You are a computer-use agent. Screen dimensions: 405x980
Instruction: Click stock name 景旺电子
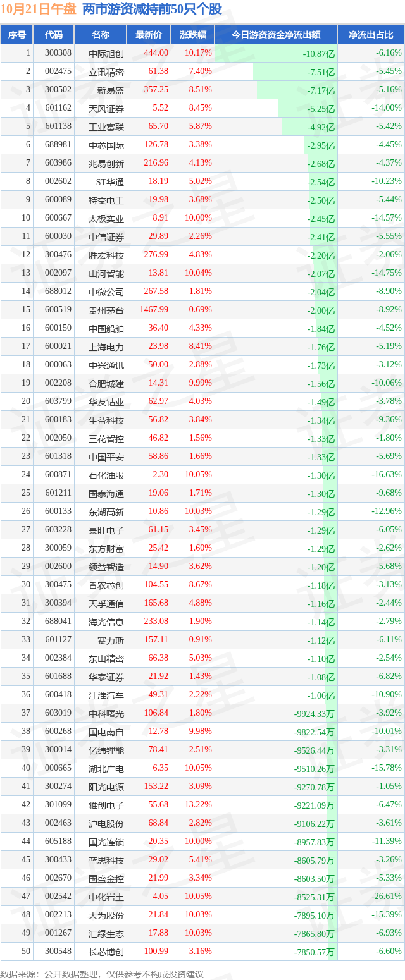tap(106, 530)
